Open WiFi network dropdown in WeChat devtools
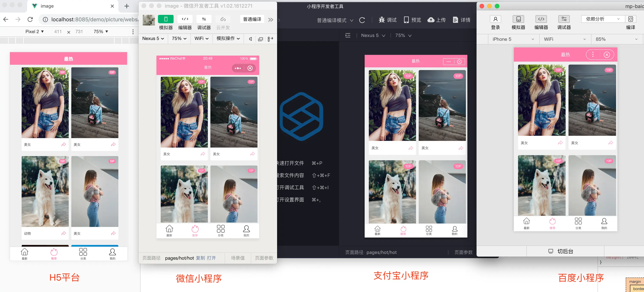Image resolution: width=644 pixels, height=292 pixels. 201,39
